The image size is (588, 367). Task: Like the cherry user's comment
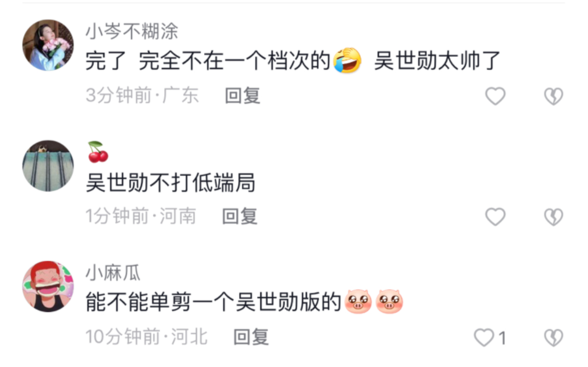click(495, 217)
